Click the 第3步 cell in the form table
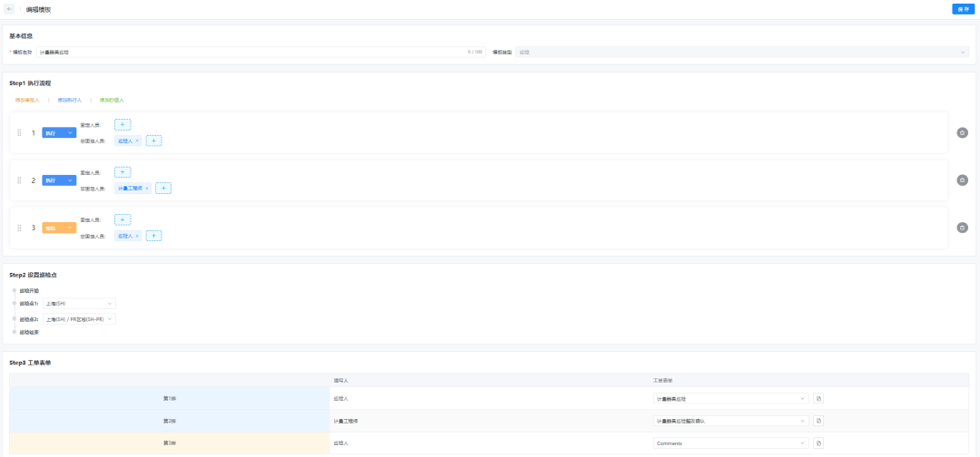Screen dimensions: 980x457 170,443
